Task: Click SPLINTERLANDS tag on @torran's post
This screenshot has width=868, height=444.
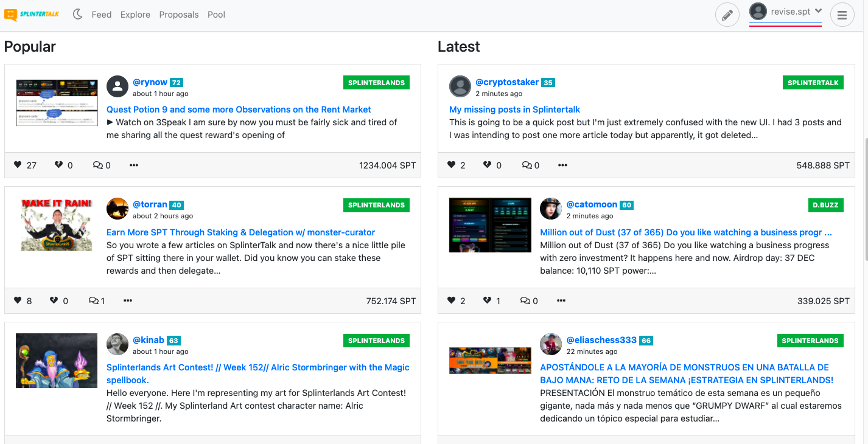Action: [376, 205]
